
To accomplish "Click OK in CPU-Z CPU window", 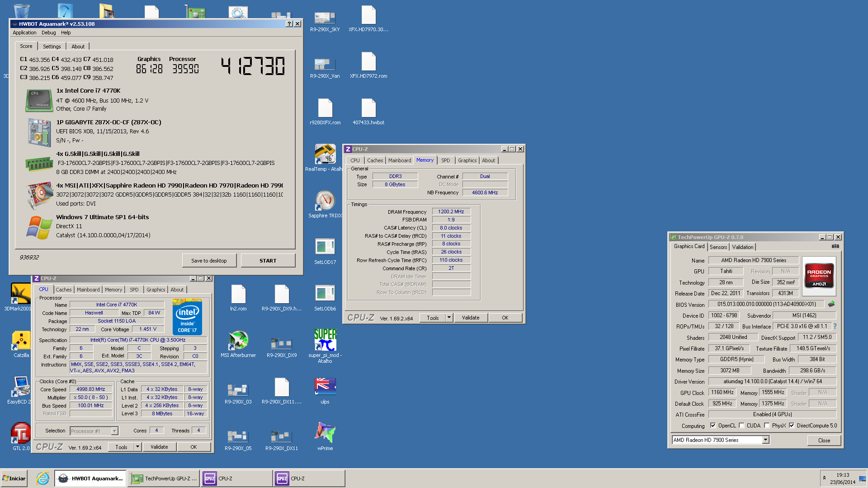I will [x=193, y=447].
